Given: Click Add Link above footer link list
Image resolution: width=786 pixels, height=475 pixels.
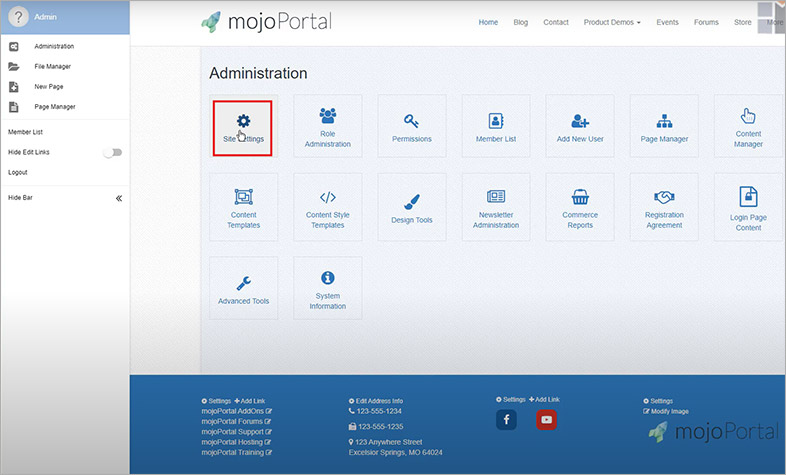Looking at the screenshot, I should 250,401.
